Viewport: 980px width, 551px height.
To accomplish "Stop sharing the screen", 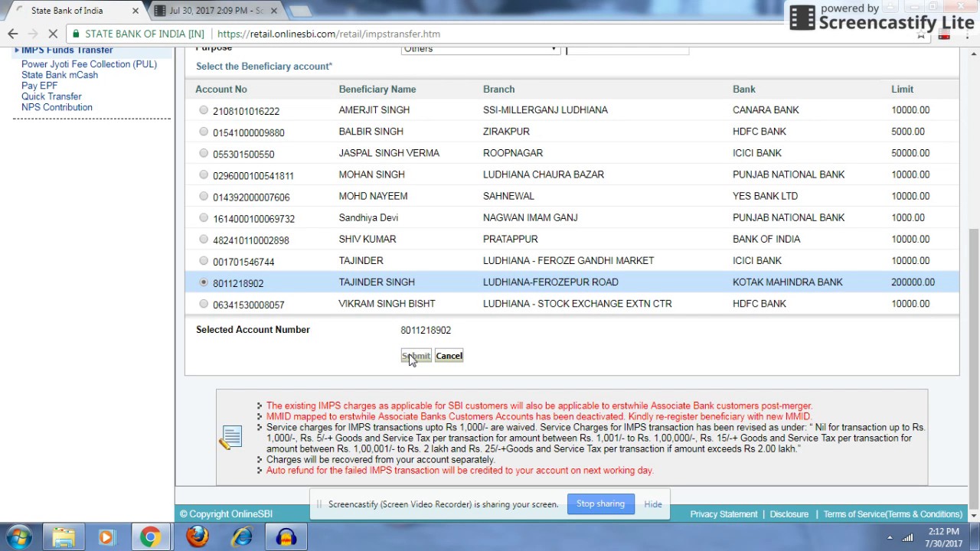I will pyautogui.click(x=600, y=504).
